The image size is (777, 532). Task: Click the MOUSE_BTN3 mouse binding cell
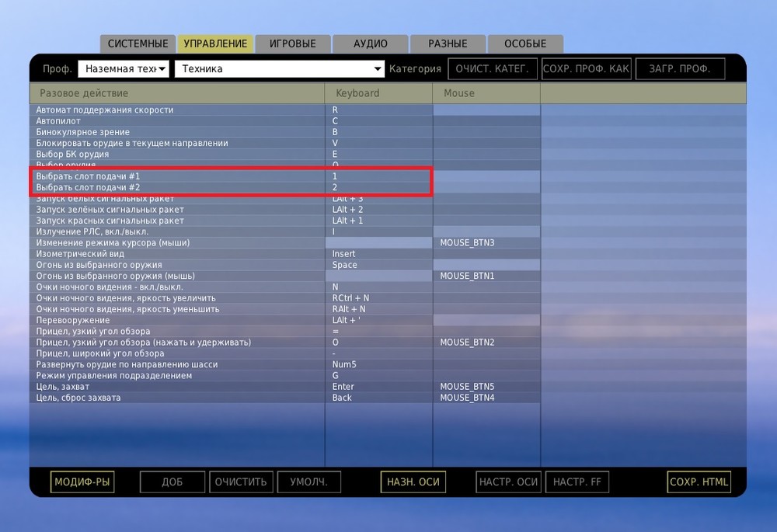486,243
